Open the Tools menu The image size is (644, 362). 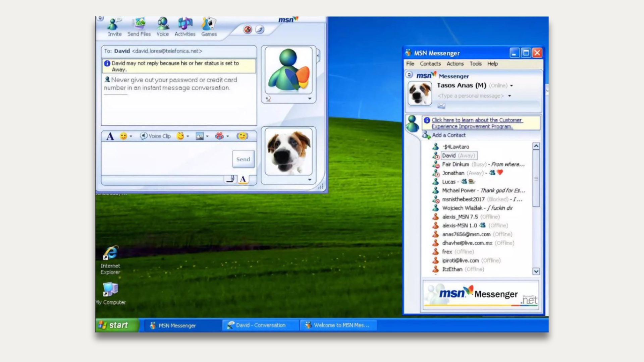click(476, 64)
